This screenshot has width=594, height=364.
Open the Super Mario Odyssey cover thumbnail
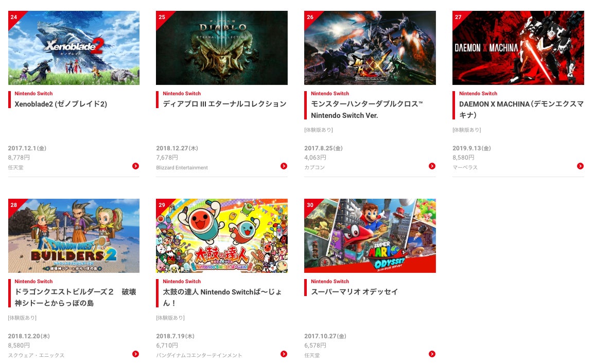click(370, 236)
